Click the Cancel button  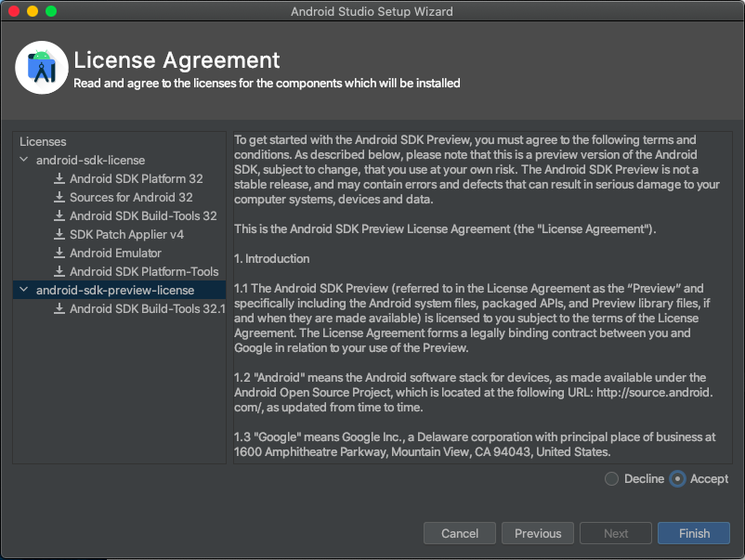coord(460,533)
